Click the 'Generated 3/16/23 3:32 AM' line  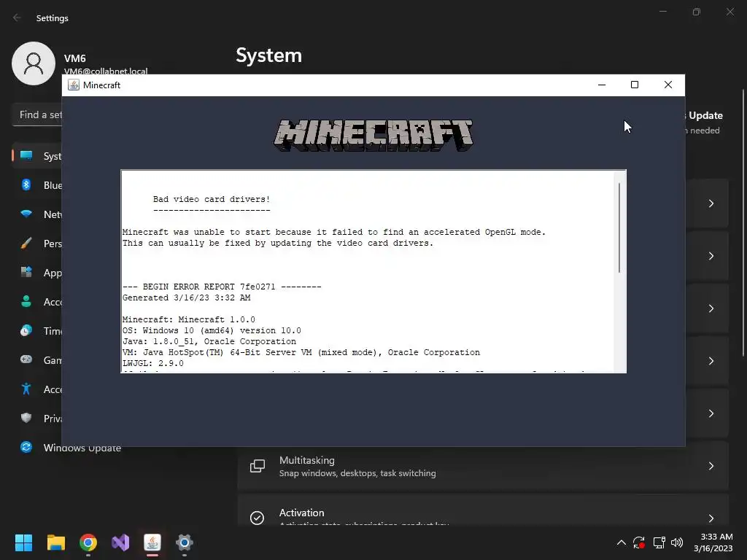186,297
